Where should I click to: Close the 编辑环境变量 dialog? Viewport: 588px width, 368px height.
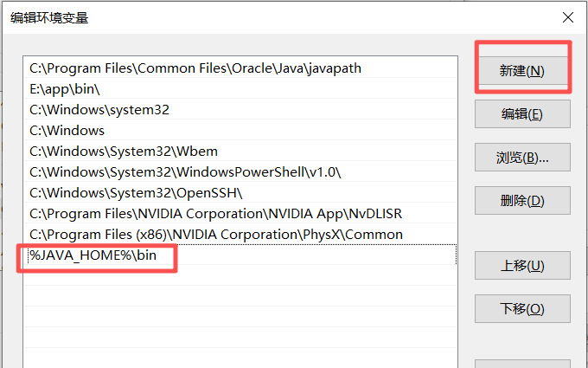568,17
